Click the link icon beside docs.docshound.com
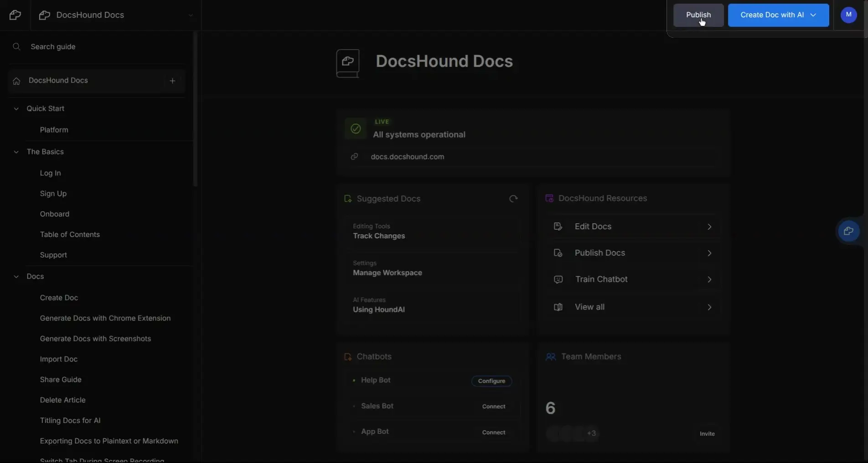 click(x=354, y=157)
